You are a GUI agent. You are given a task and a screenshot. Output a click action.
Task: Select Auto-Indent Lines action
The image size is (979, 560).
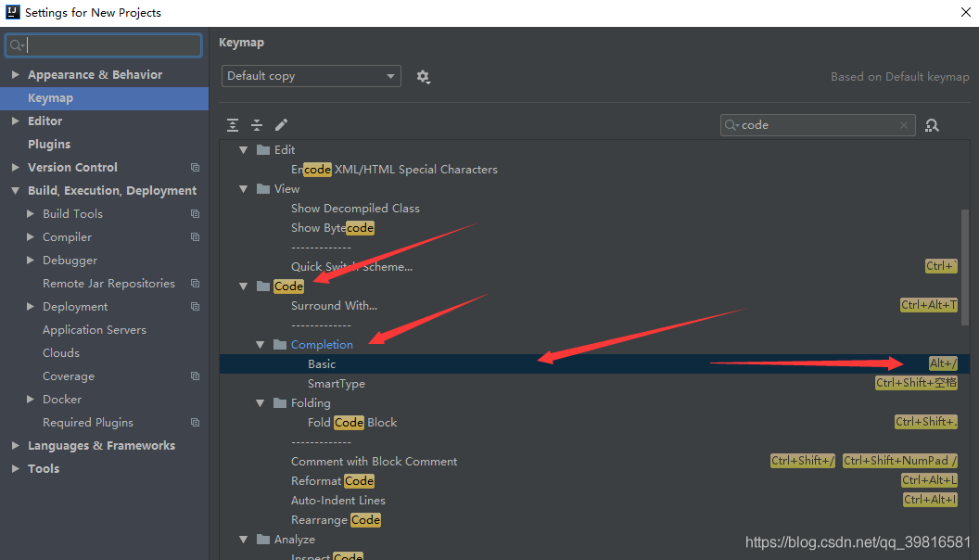coord(337,501)
